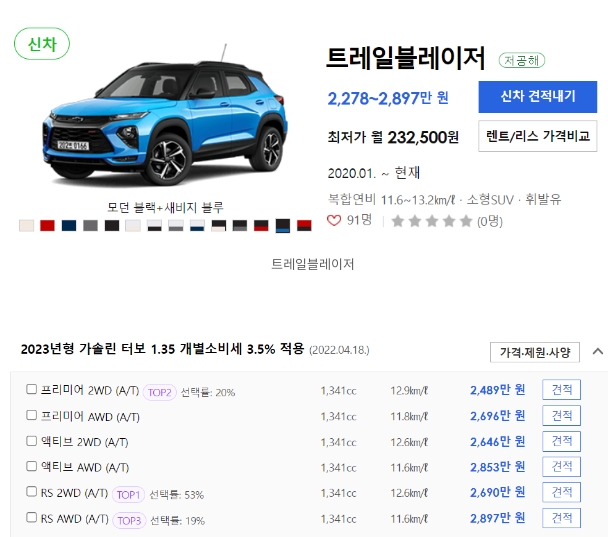The width and height of the screenshot is (608, 537).
Task: Click the 2,897만 원 price in RS AWD row
Action: click(497, 518)
